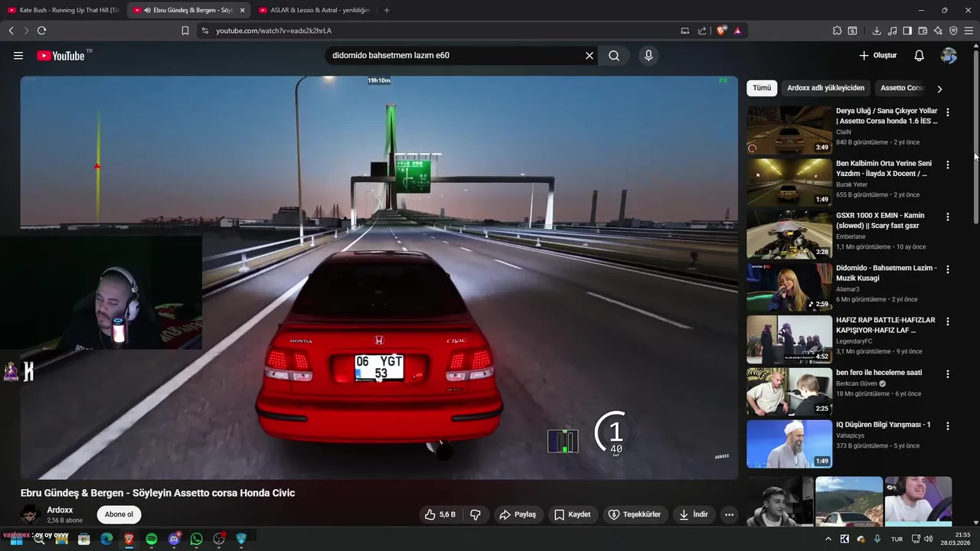Play the GSXR 1000 X EMIN thumbnail
This screenshot has height=551, width=980.
[x=789, y=234]
